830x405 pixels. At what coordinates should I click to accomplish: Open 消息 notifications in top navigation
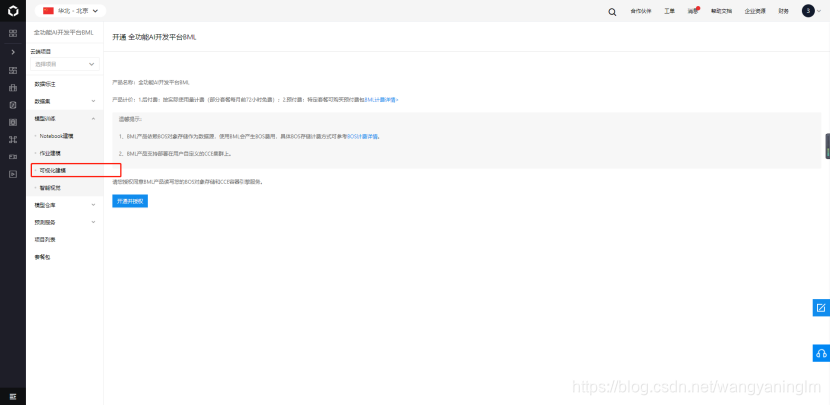(x=693, y=11)
